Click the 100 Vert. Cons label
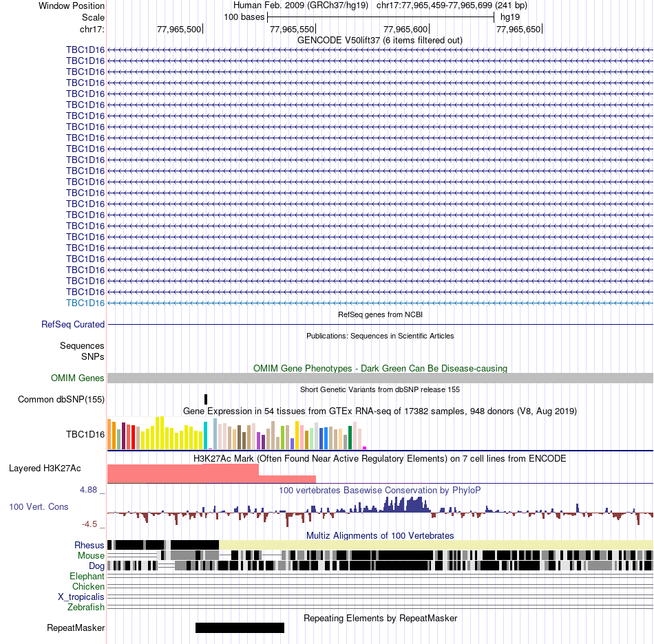Viewport: 654px width, 644px height. point(39,507)
